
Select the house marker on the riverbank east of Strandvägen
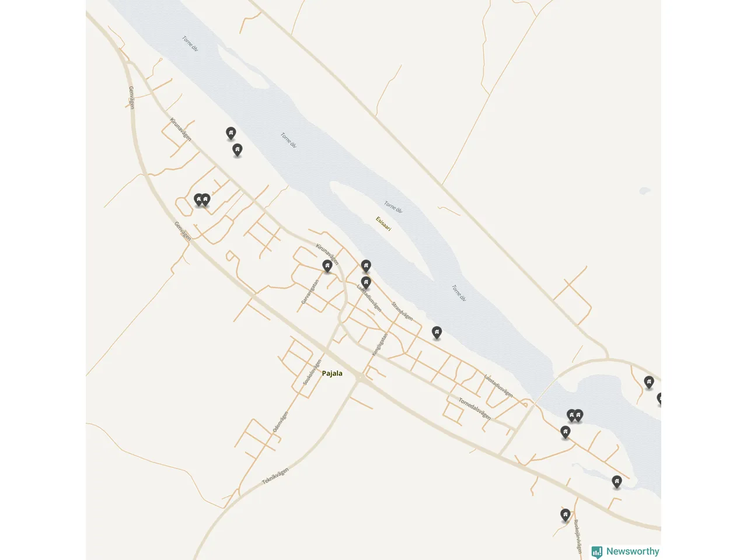(437, 333)
